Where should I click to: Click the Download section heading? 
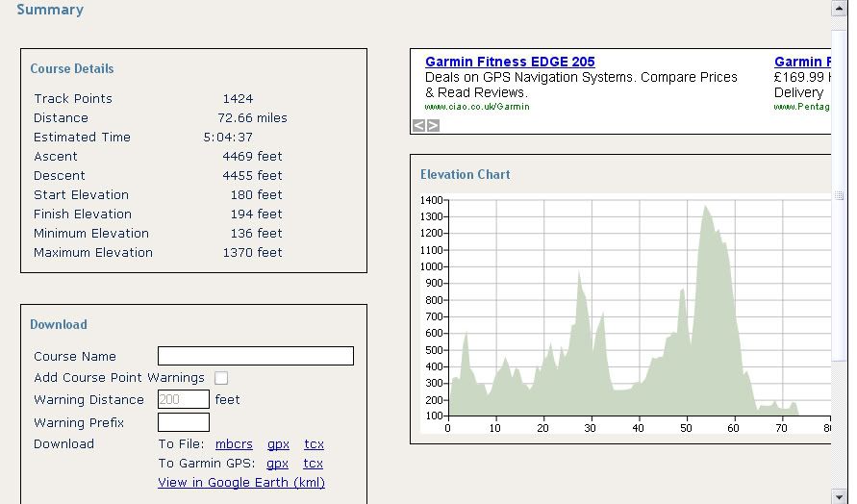pos(59,324)
